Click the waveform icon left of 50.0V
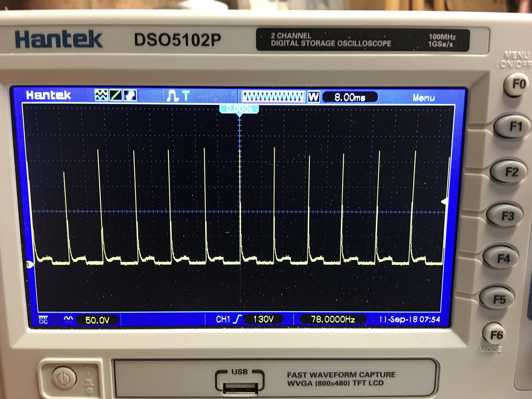This screenshot has width=532, height=399. (x=68, y=320)
